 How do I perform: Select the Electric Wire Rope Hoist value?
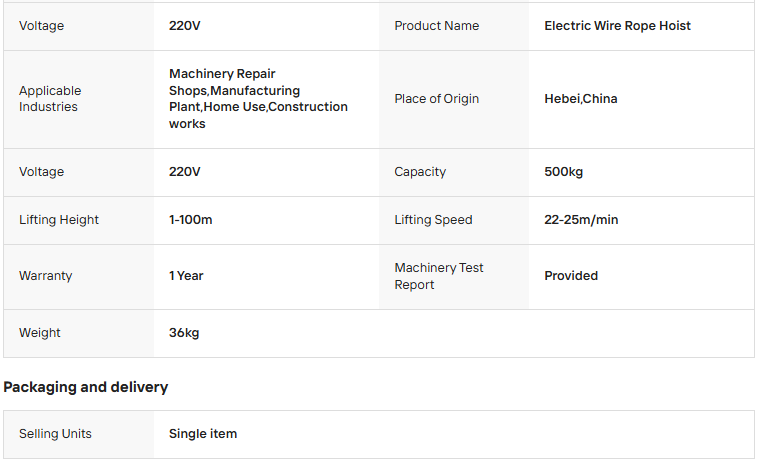coord(617,26)
